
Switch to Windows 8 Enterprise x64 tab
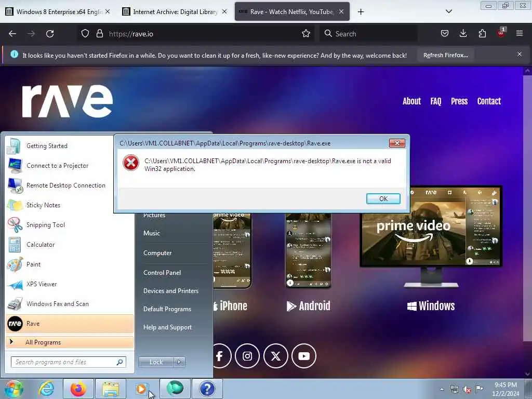pos(58,11)
